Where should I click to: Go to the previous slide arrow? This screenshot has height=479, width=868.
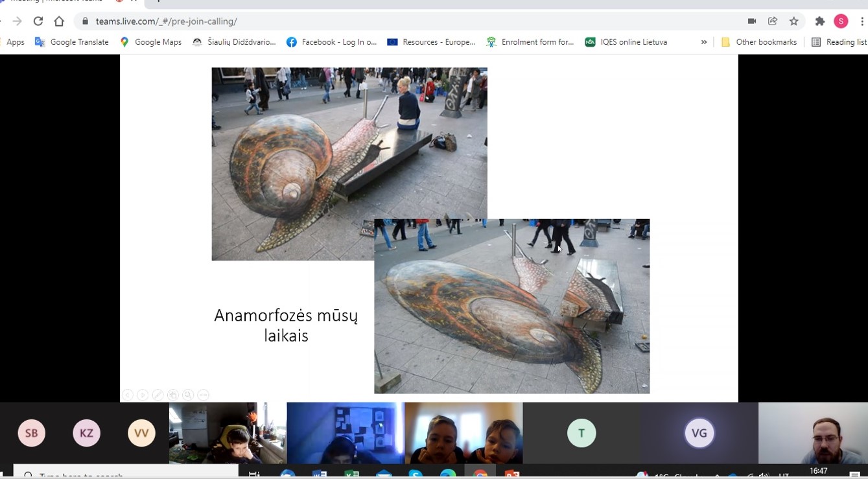(128, 395)
